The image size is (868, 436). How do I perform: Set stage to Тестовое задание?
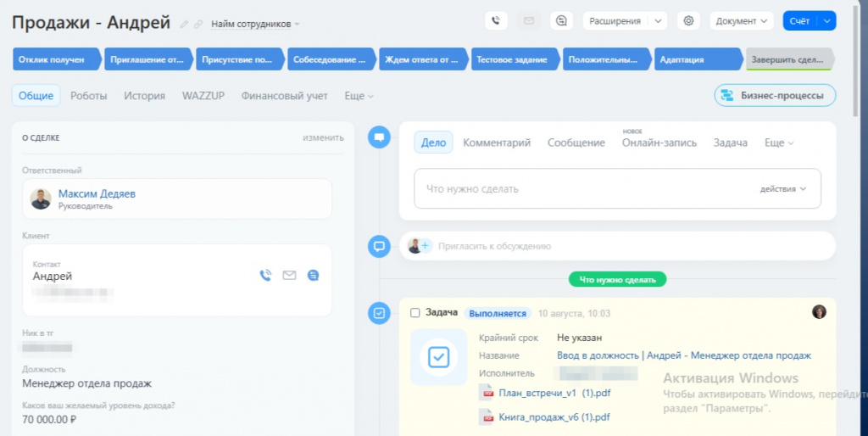point(515,59)
